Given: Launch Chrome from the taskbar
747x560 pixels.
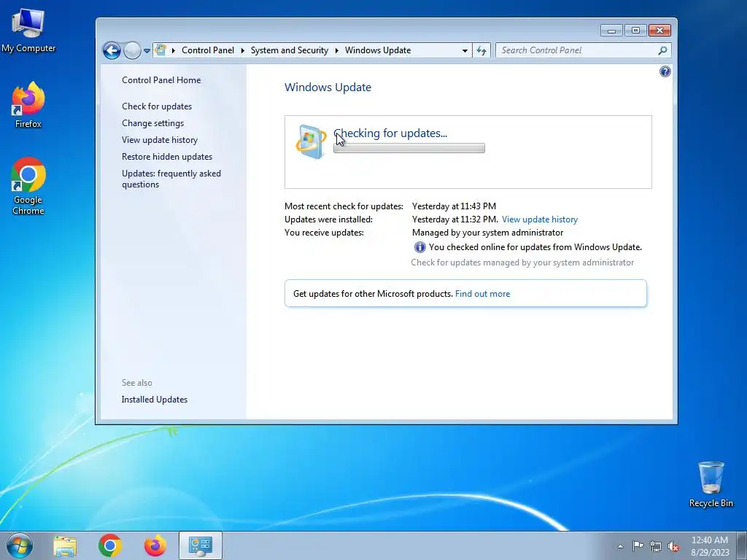Looking at the screenshot, I should 110,545.
